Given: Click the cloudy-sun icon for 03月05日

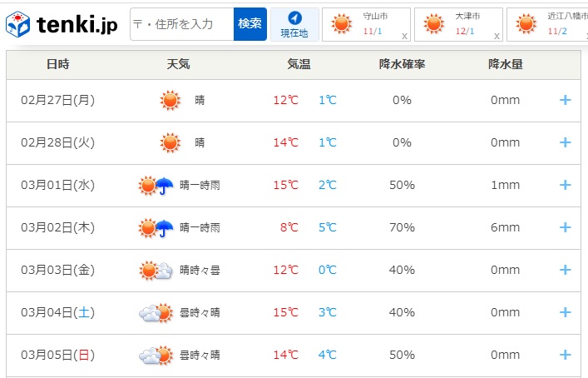Looking at the screenshot, I should [156, 356].
